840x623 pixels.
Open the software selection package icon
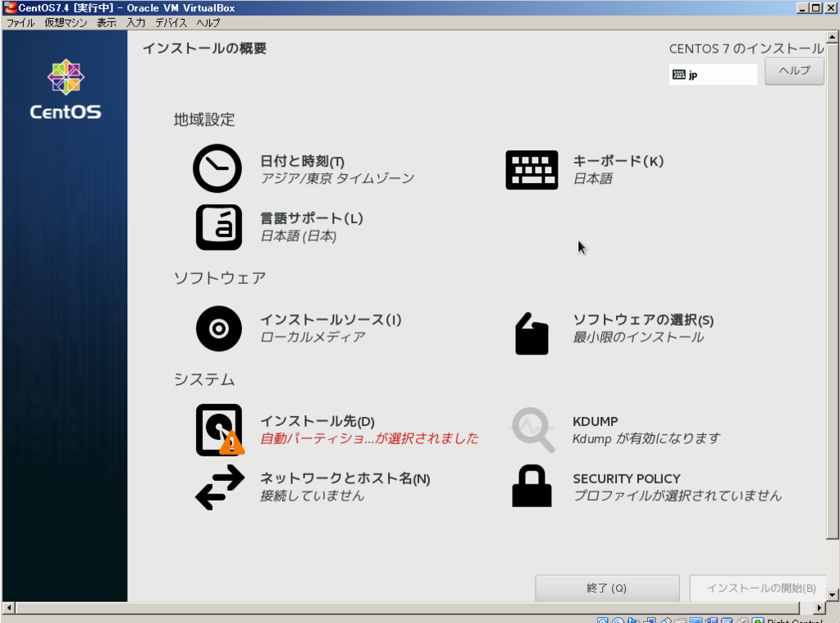(532, 333)
